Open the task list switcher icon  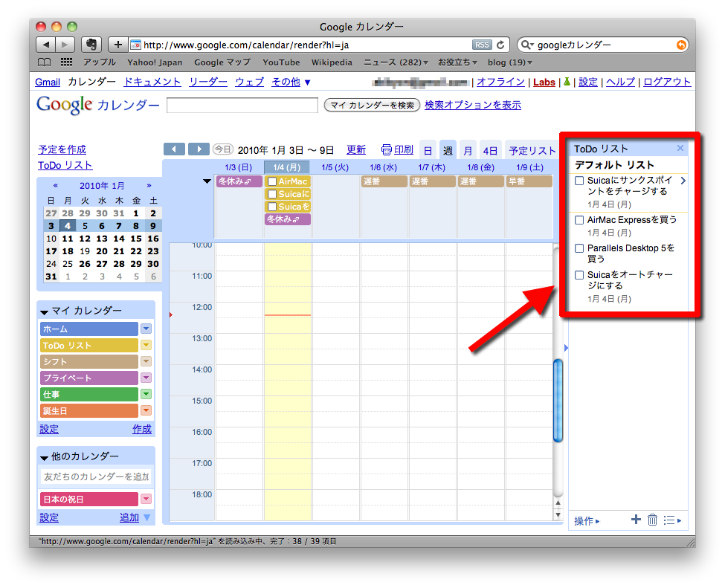[672, 520]
